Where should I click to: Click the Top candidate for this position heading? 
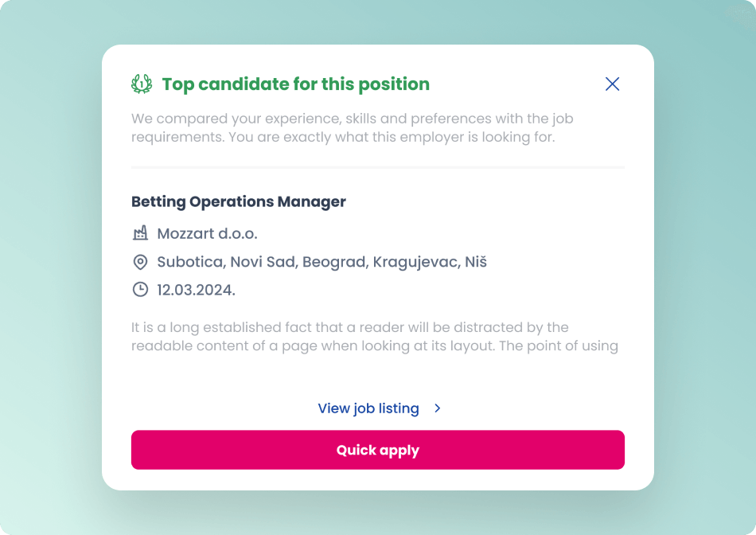point(295,84)
